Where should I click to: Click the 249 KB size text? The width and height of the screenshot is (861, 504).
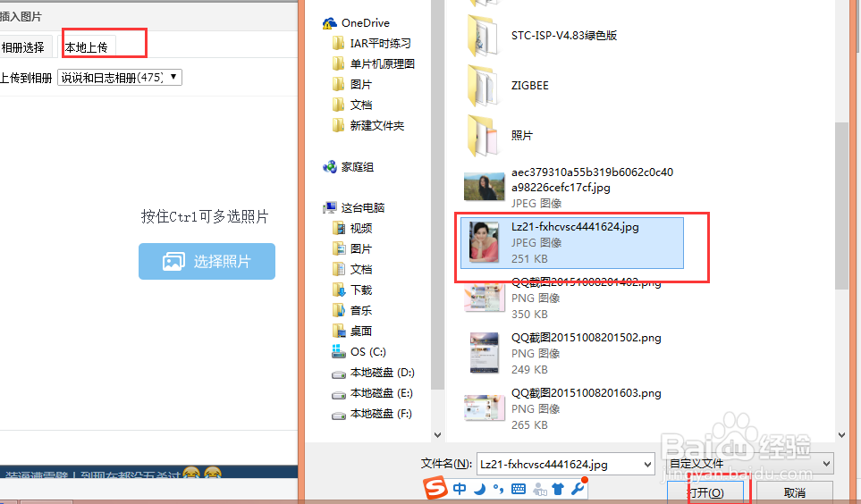pos(529,369)
